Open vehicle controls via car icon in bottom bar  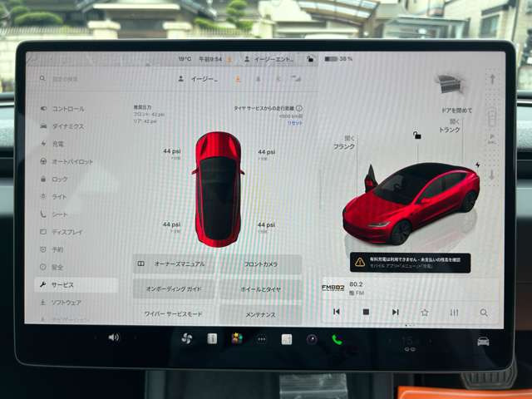pos(483,341)
